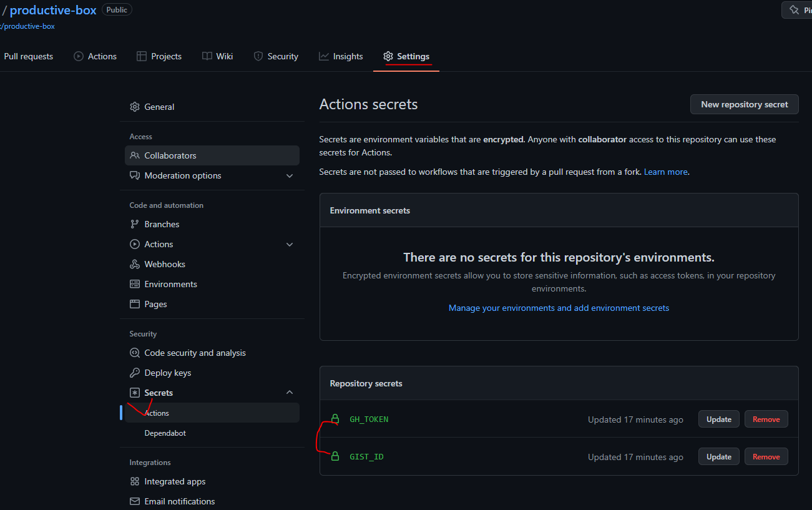Screen dimensions: 812x510
Task: Go to the Wiki tab
Action: (x=217, y=56)
